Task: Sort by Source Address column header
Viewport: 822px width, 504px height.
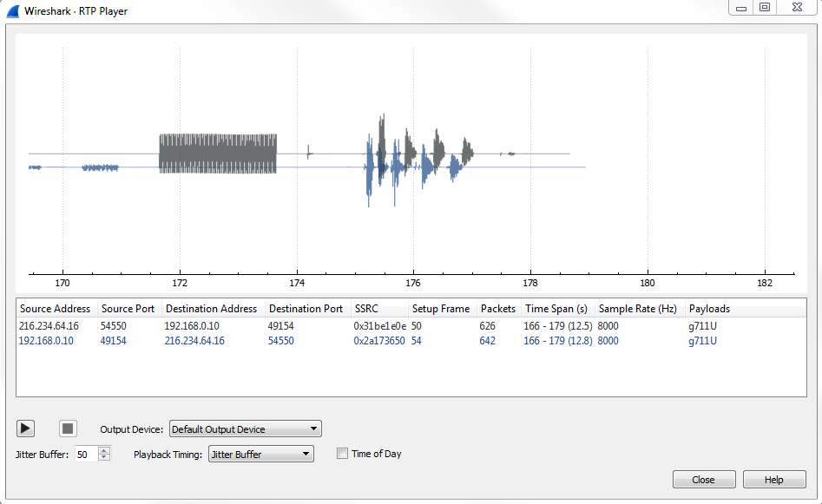Action: [x=56, y=309]
